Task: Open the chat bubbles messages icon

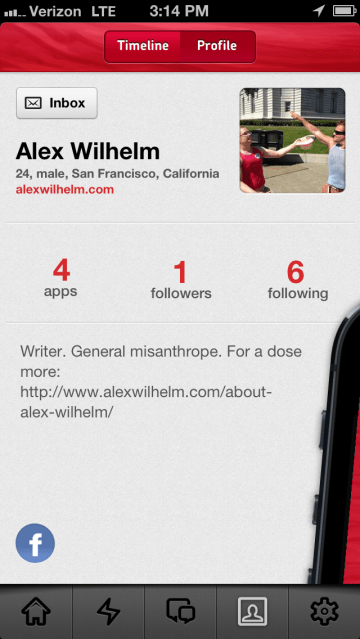Action: pyautogui.click(x=180, y=611)
